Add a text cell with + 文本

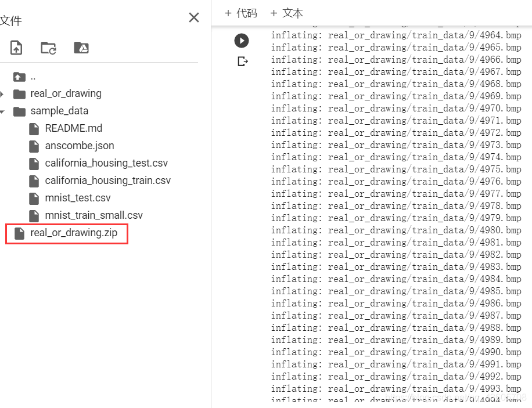click(x=286, y=13)
